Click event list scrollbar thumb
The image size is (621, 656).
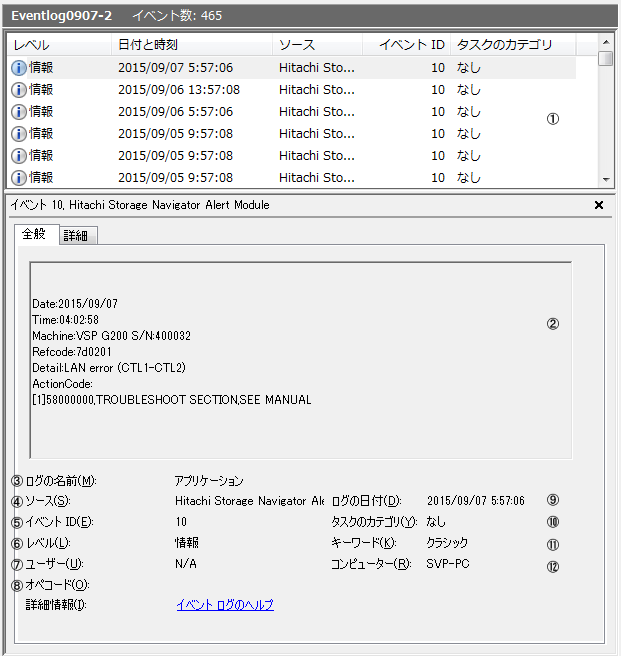coord(606,59)
